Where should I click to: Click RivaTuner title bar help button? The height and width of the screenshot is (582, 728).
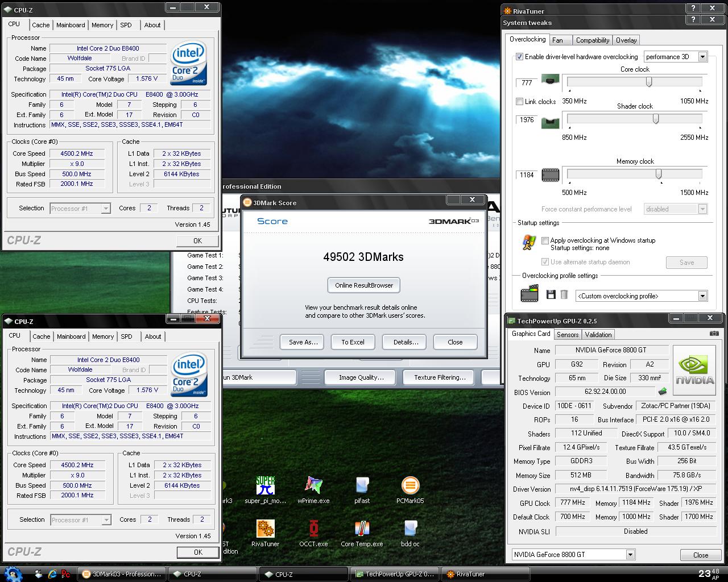tap(693, 8)
